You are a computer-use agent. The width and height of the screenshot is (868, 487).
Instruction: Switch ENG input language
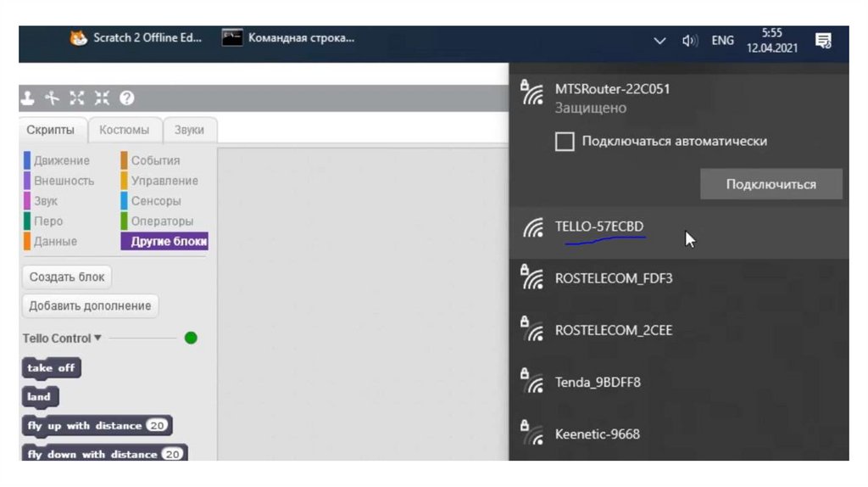point(722,41)
